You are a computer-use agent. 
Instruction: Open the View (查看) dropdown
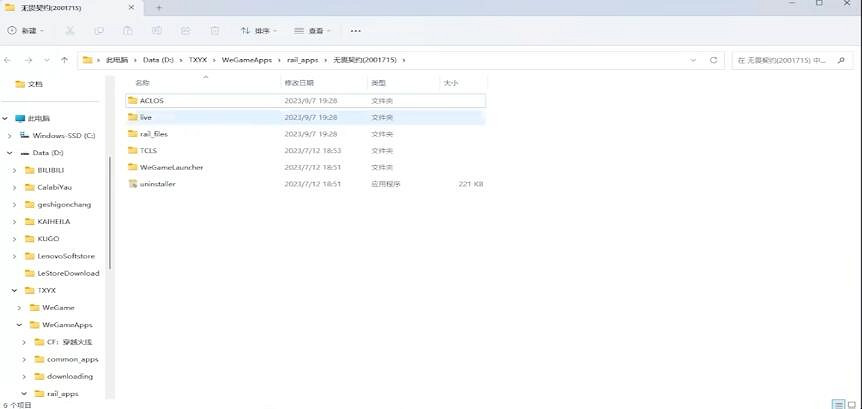pyautogui.click(x=312, y=31)
